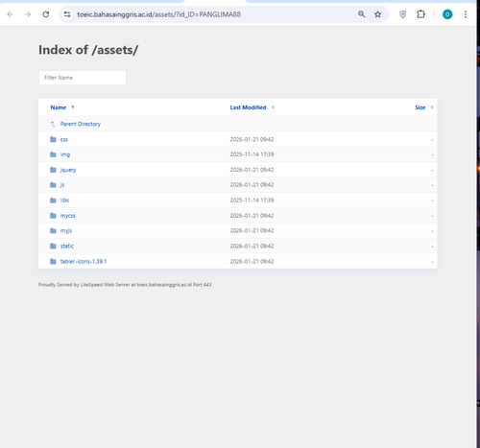Open the Chrome three-dot menu
Screen dimensions: 480x448
pos(466,14)
